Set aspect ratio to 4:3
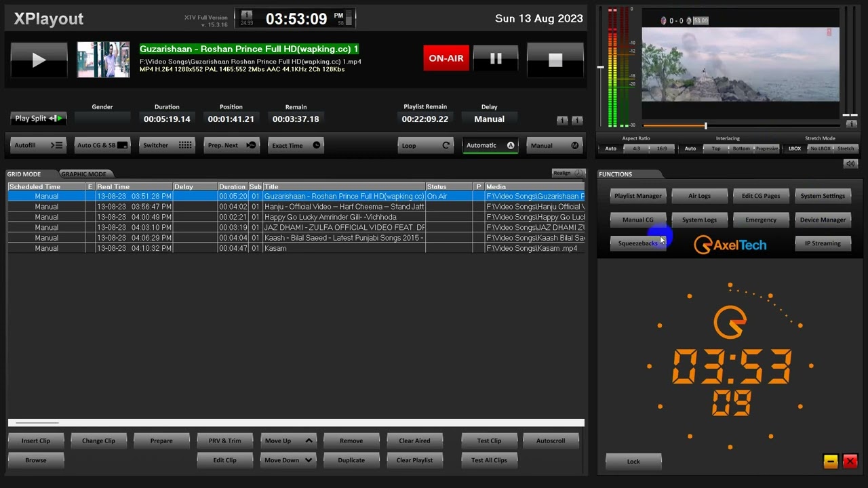This screenshot has width=868, height=488. 636,148
